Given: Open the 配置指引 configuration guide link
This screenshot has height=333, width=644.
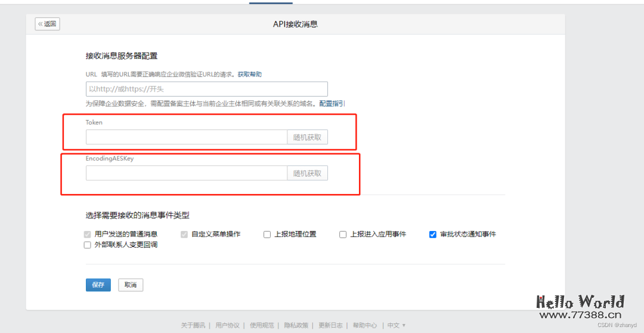Looking at the screenshot, I should click(x=332, y=104).
